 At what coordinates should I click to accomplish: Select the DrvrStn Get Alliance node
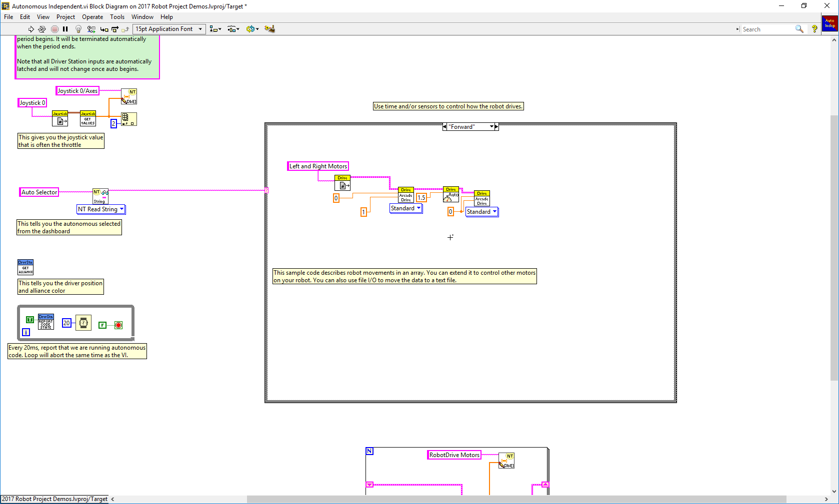[x=25, y=267]
